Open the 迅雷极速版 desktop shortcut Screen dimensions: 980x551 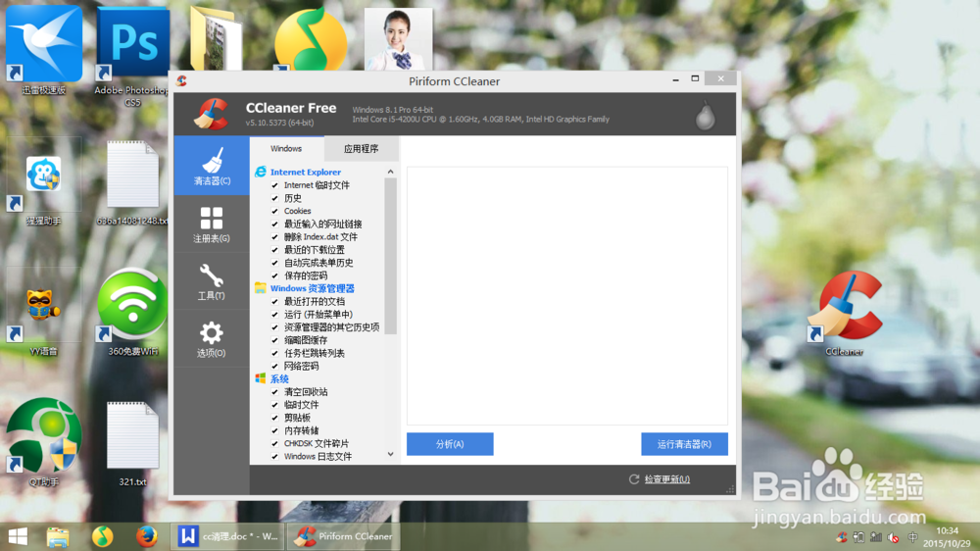44,50
